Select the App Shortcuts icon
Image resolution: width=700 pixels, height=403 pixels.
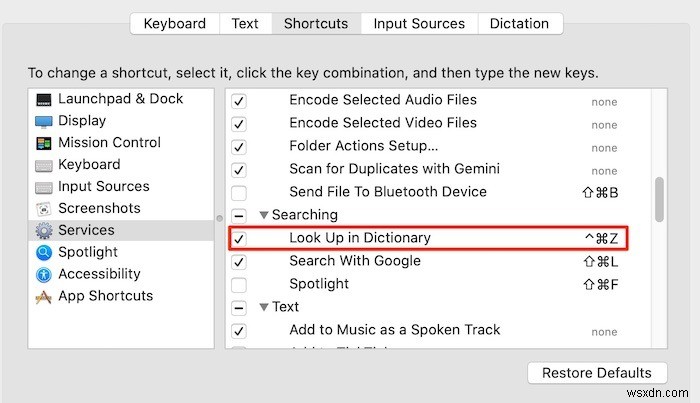43,297
